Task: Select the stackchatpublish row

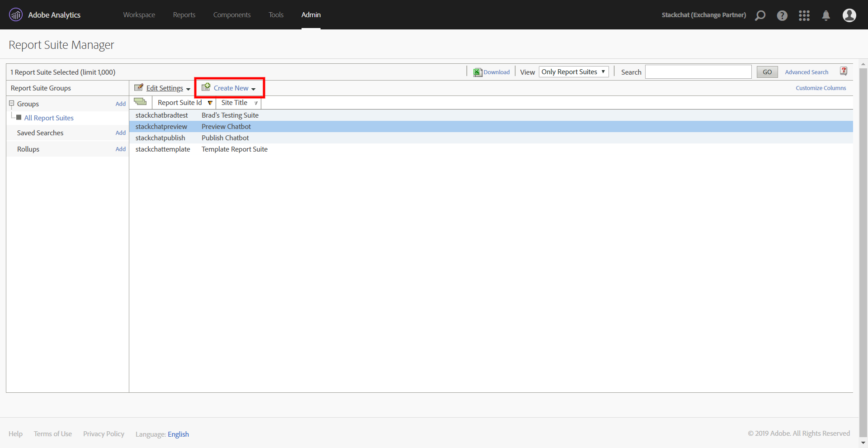Action: coord(491,138)
